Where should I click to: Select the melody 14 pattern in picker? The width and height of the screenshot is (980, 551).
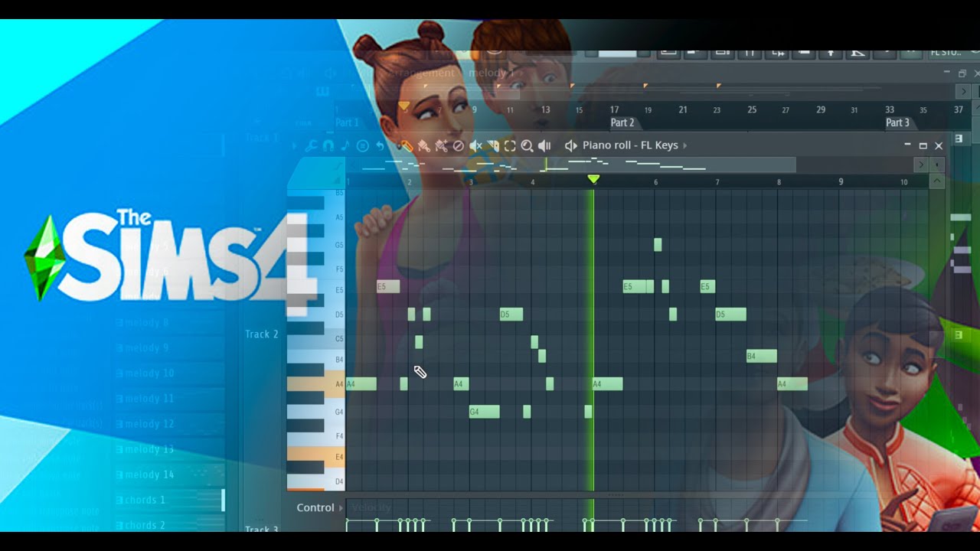pos(145,474)
